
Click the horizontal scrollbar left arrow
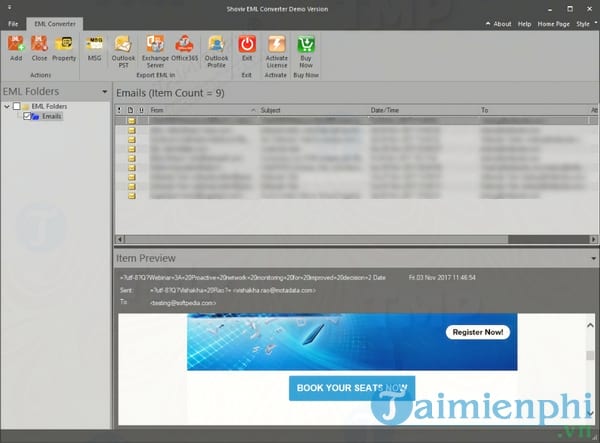click(119, 239)
